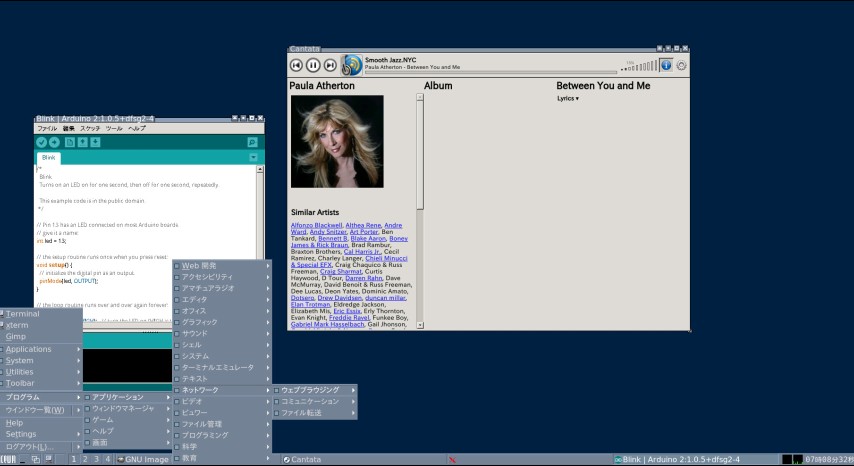Expand the サウンド category
This screenshot has height=466, width=854.
pos(222,333)
